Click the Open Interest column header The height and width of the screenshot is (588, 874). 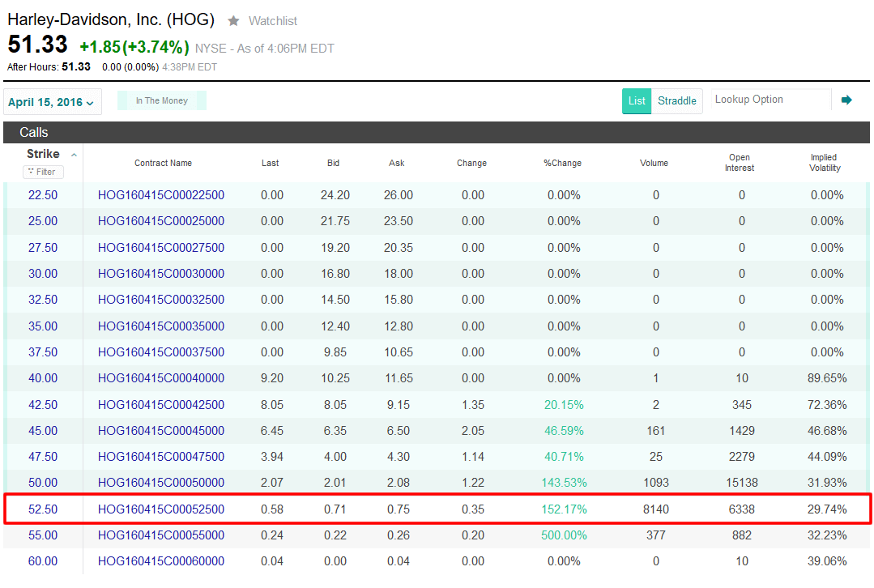739,163
